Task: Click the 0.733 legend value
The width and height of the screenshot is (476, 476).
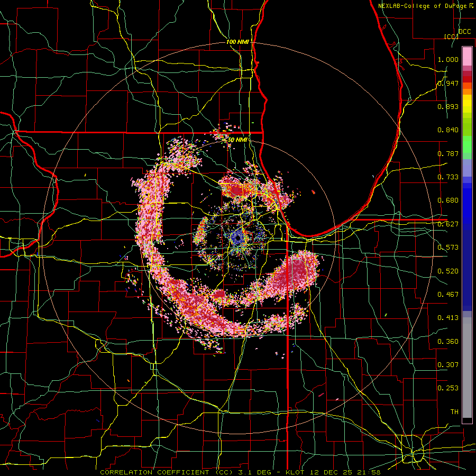Action: pos(448,177)
